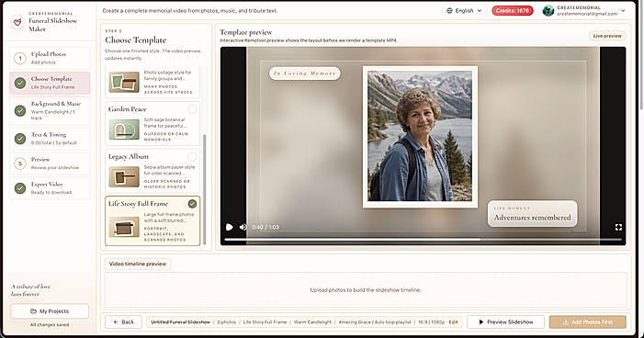
Task: Select the Garden Peace template radio button
Action: [192, 109]
